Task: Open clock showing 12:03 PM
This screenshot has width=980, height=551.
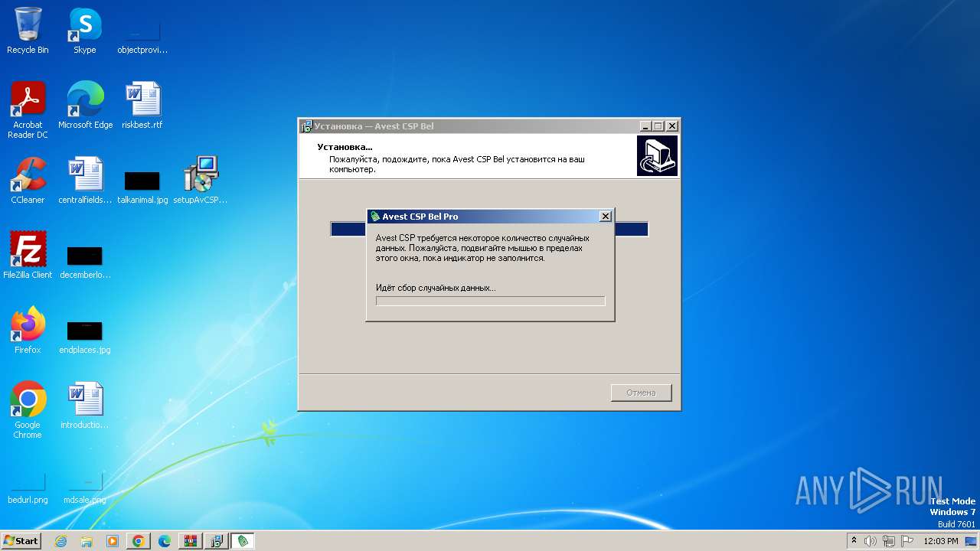Action: 941,541
